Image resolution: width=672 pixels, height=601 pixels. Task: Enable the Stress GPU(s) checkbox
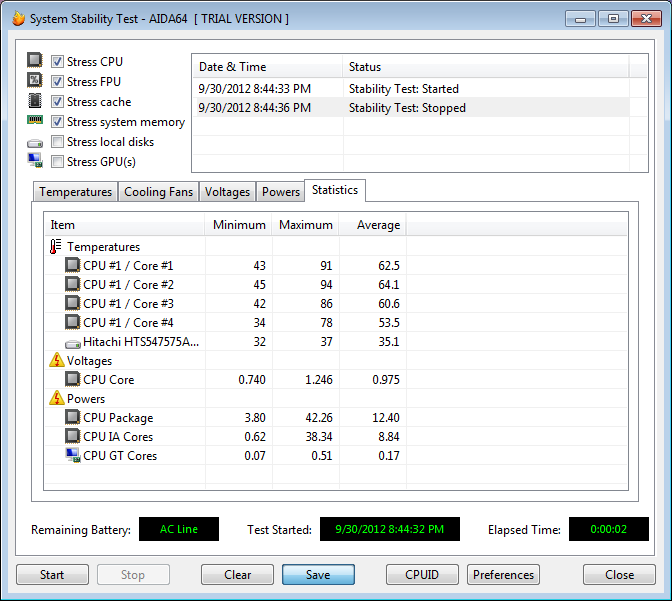[57, 162]
